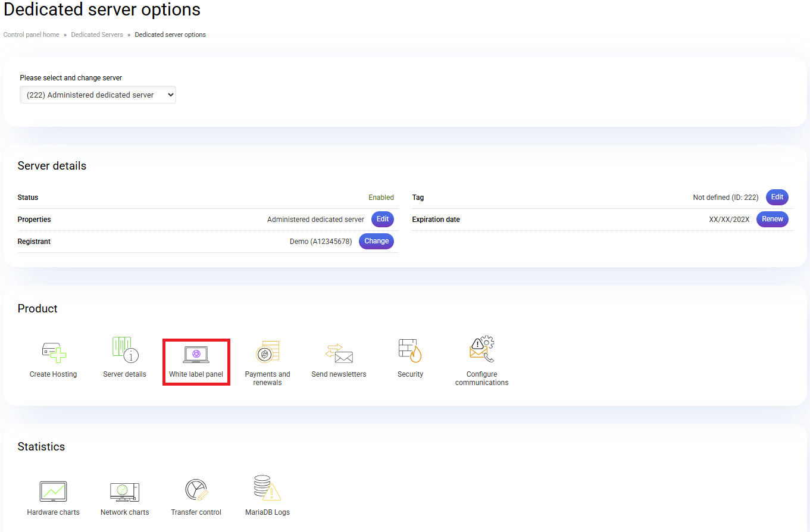810x532 pixels.
Task: Open the Security firewall icon
Action: [x=410, y=351]
